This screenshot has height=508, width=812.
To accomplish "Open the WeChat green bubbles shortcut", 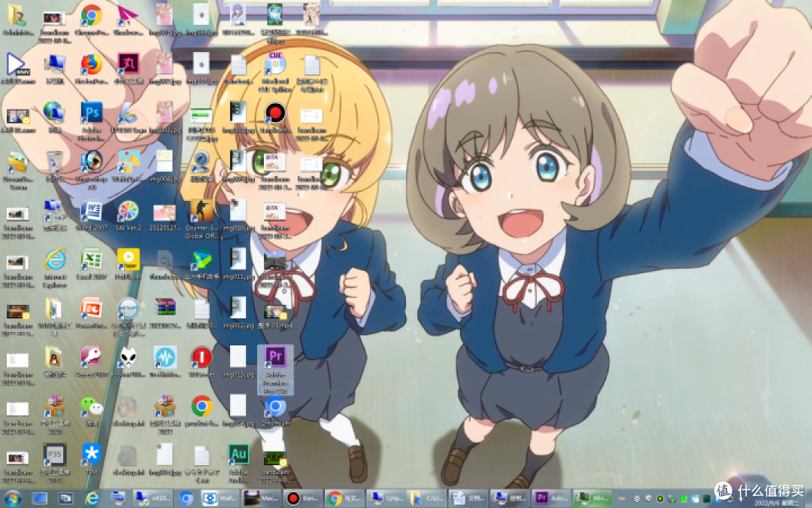I will [x=91, y=411].
